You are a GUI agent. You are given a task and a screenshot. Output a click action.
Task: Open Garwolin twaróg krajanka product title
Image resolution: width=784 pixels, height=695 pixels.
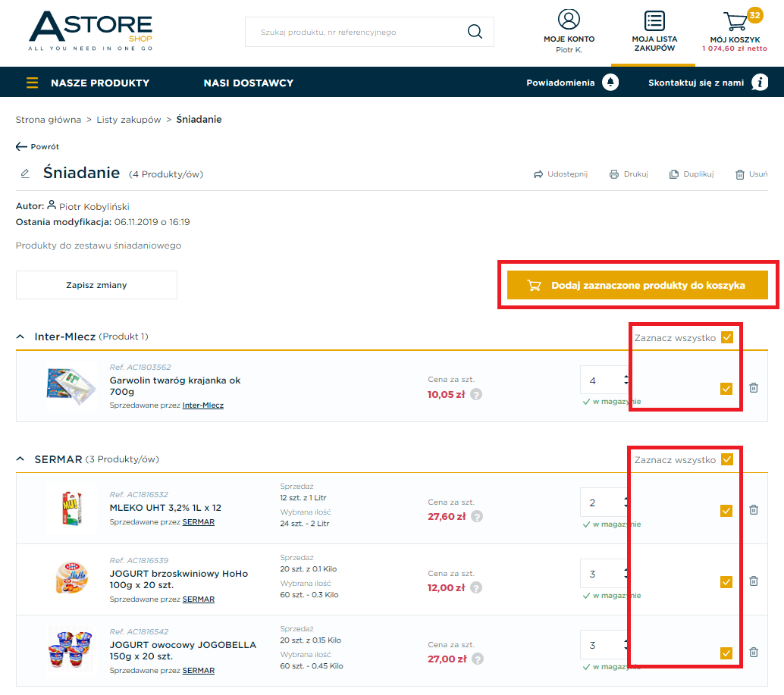click(175, 386)
